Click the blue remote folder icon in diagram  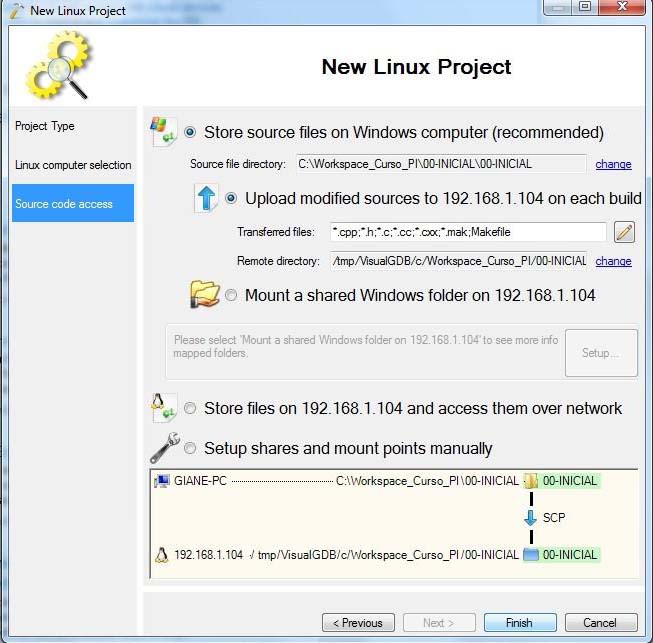point(531,555)
